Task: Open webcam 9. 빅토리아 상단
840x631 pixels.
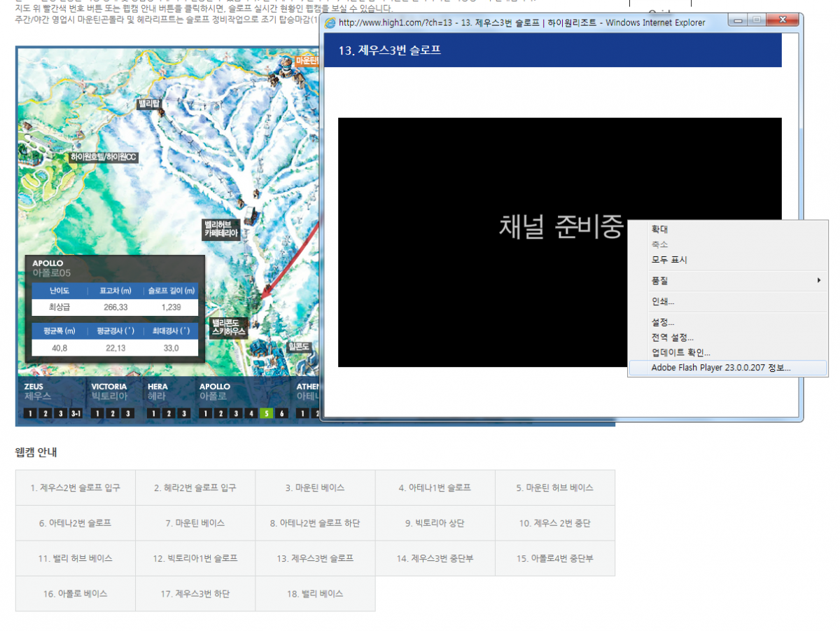Action: pyautogui.click(x=435, y=523)
